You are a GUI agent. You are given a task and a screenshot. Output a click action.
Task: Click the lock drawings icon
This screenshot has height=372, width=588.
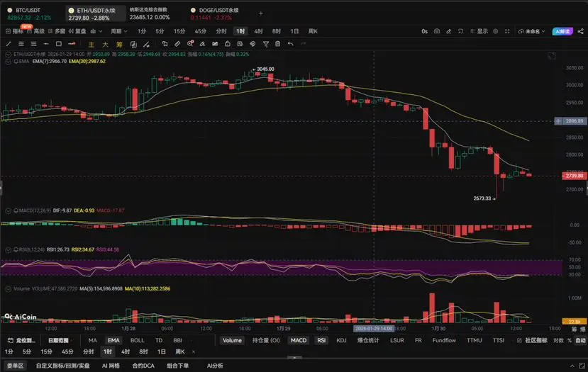tap(227, 44)
